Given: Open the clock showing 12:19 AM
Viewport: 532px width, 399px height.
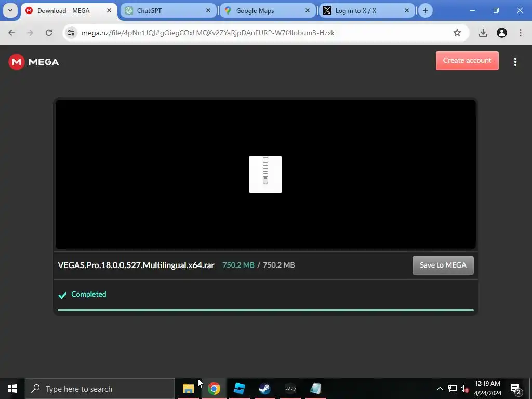Looking at the screenshot, I should pos(487,389).
